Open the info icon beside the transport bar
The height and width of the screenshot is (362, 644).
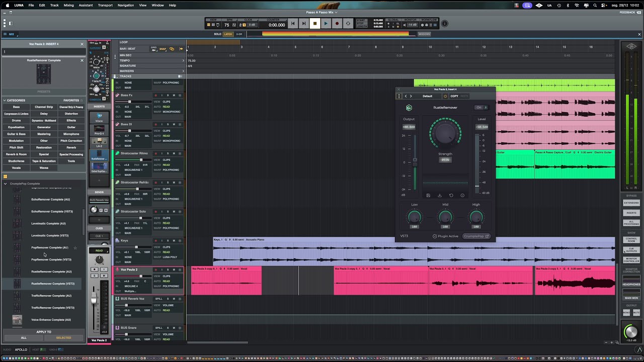pos(444,24)
